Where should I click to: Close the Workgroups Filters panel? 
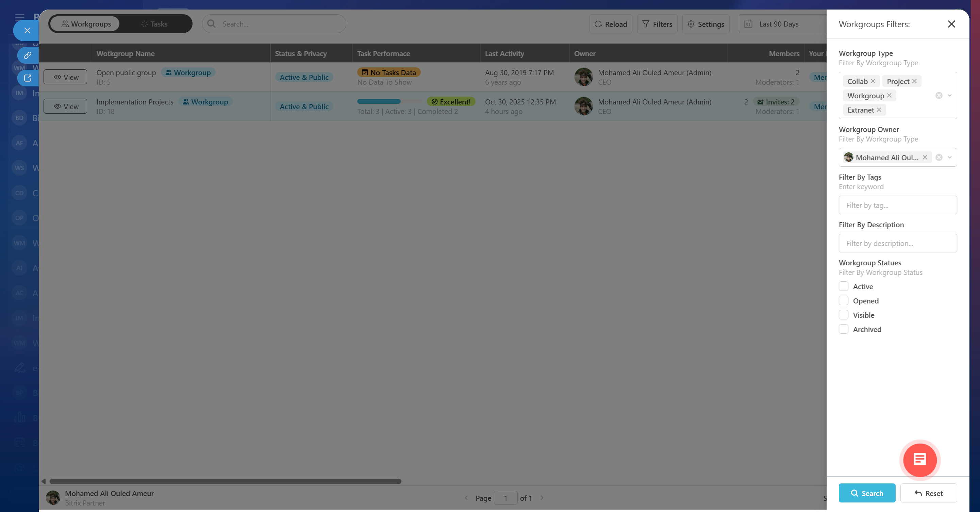click(x=951, y=24)
